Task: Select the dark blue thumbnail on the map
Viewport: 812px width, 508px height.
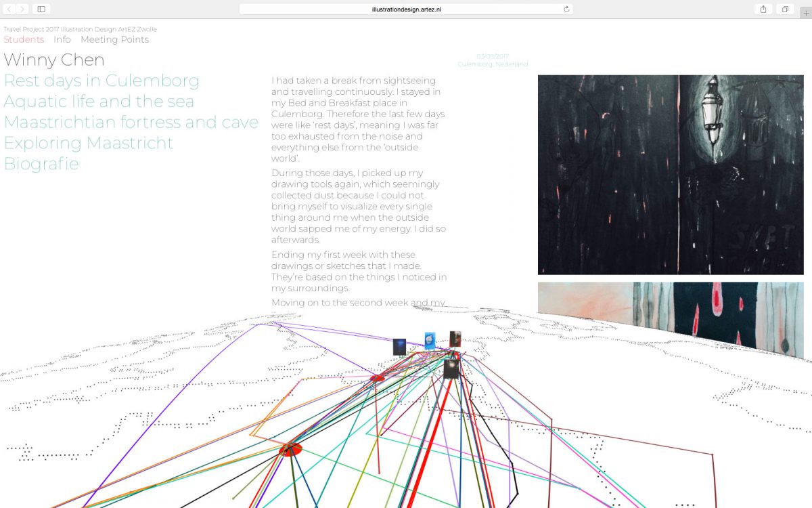Action: tap(399, 347)
